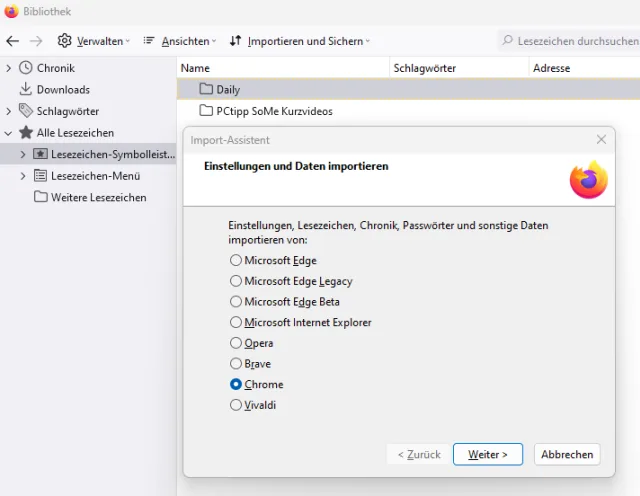Click the Downloads arrow icon in sidebar
Screen dimensions: 640x496
click(x=26, y=89)
